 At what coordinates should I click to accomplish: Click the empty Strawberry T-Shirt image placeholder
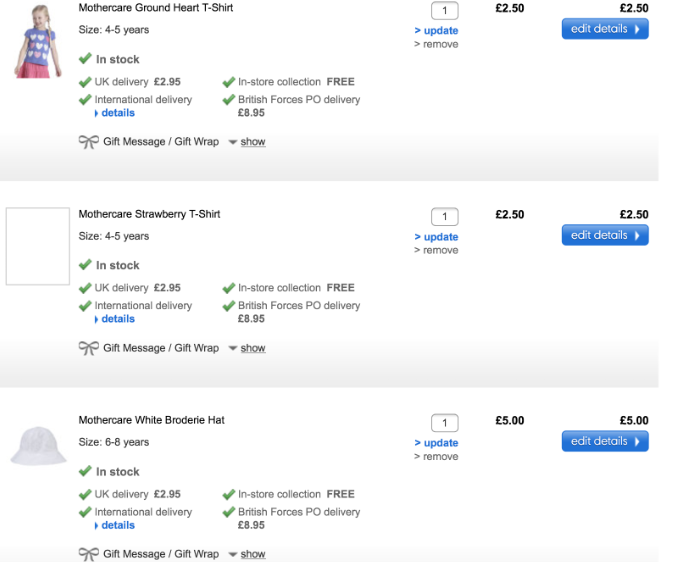[38, 246]
